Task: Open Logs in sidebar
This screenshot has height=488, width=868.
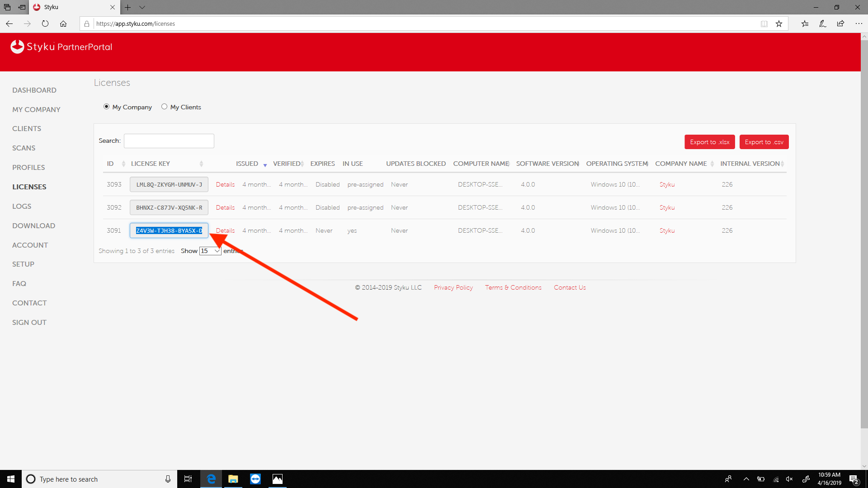Action: (x=22, y=206)
